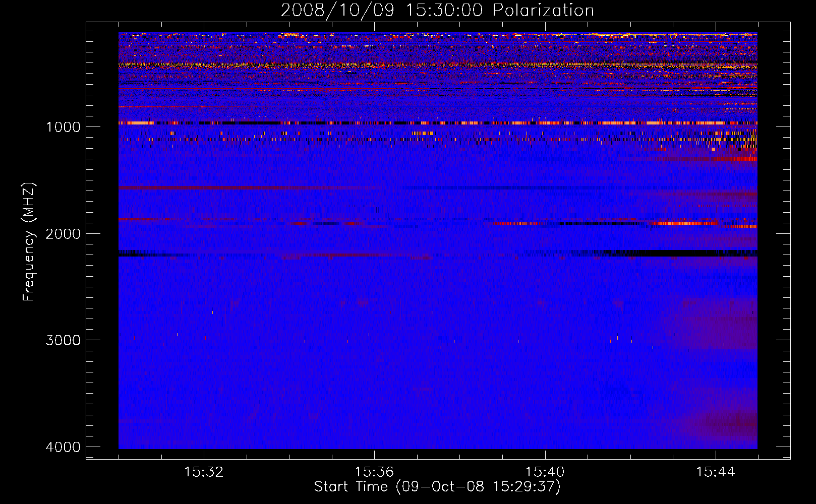Click the 3000 frequency tick label
This screenshot has height=504, width=816.
(x=63, y=340)
